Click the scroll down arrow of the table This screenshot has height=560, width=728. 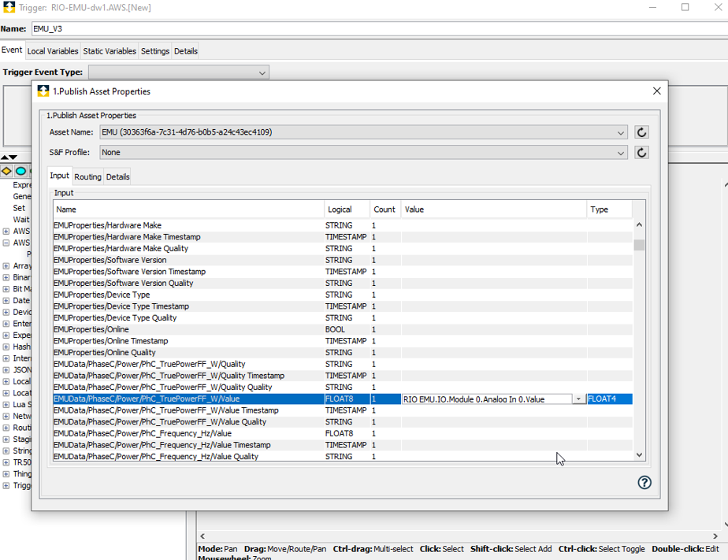tap(639, 455)
